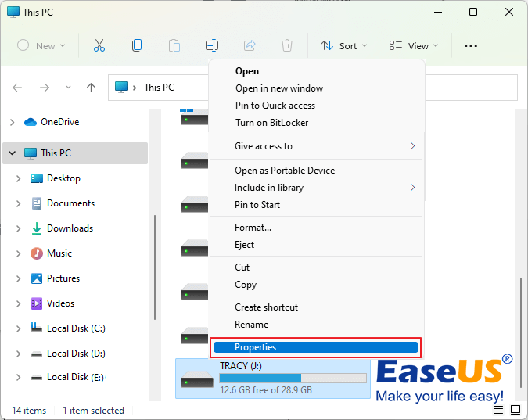Viewport: 528px width, 420px height.
Task: Expand the Desktop tree node
Action: coord(19,178)
